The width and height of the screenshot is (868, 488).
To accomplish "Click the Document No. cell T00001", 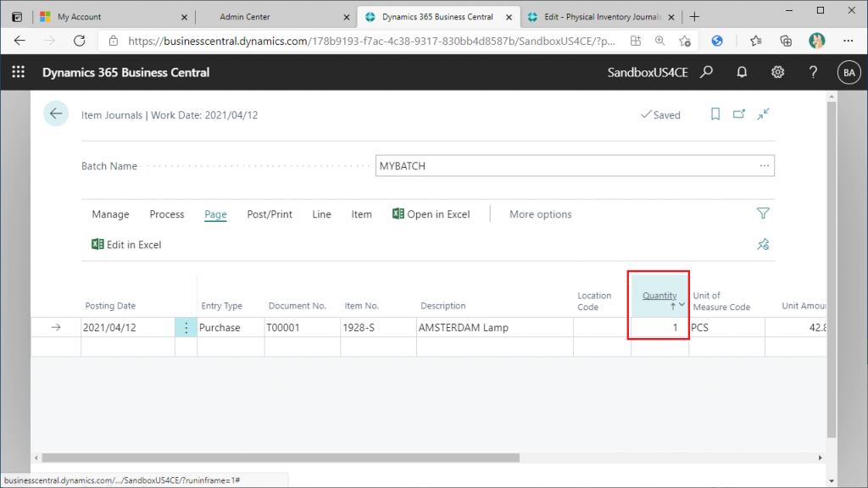I will pos(303,328).
